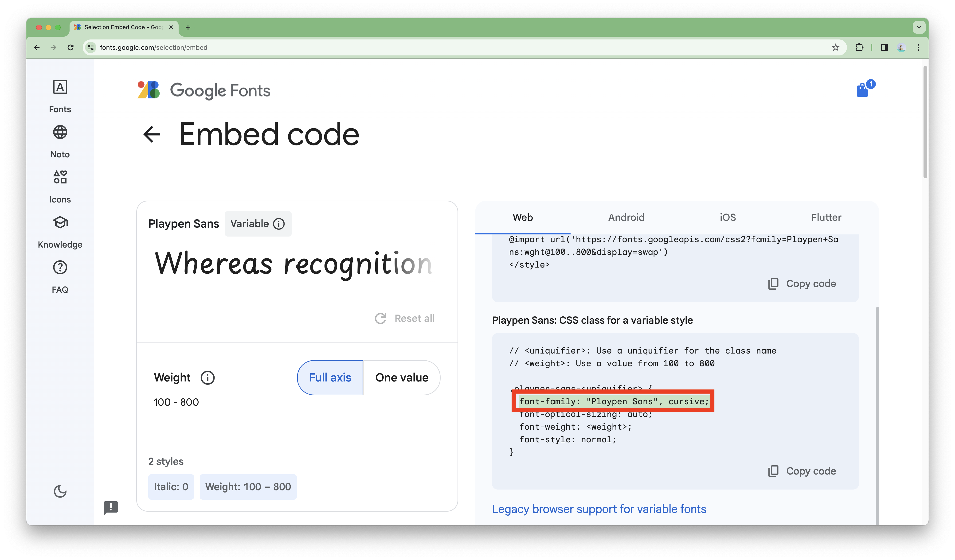Viewport: 955px width, 560px height.
Task: Click the Weight info icon
Action: point(207,378)
